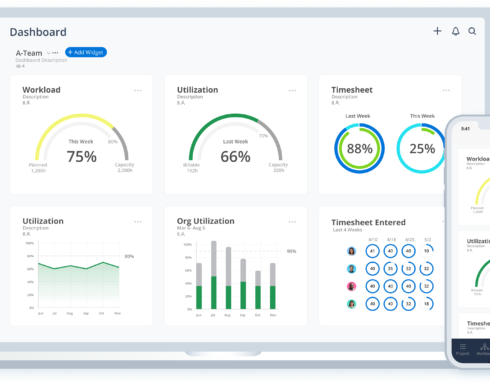The height and width of the screenshot is (385, 490).
Task: Tap the Utilization card title on the phone
Action: coord(478,241)
